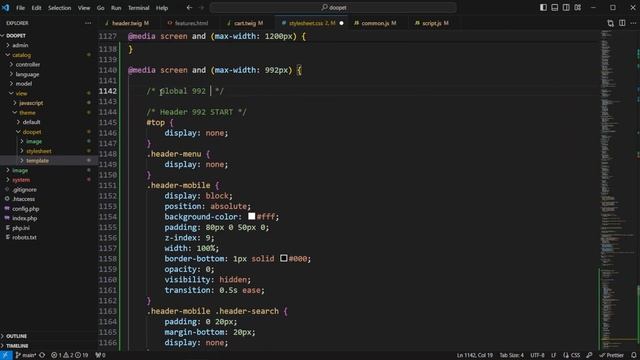Image resolution: width=640 pixels, height=360 pixels.
Task: Go back with the left arrow
Action: [x=189, y=8]
